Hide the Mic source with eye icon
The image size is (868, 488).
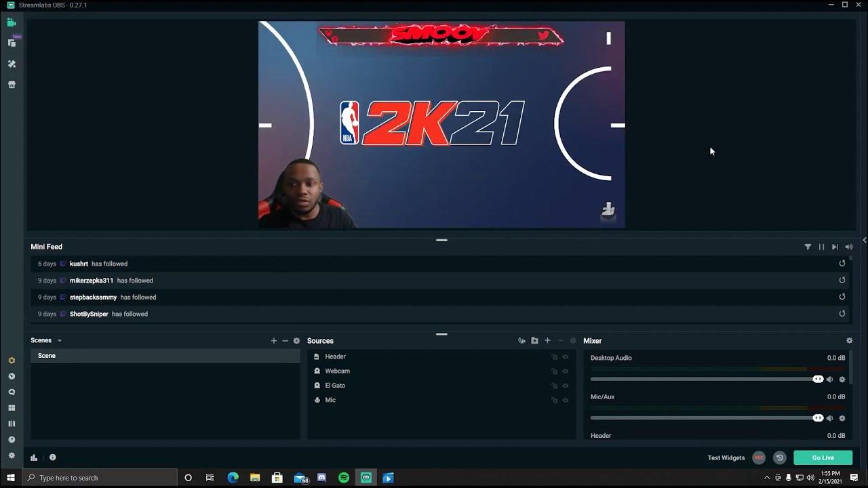click(x=566, y=401)
